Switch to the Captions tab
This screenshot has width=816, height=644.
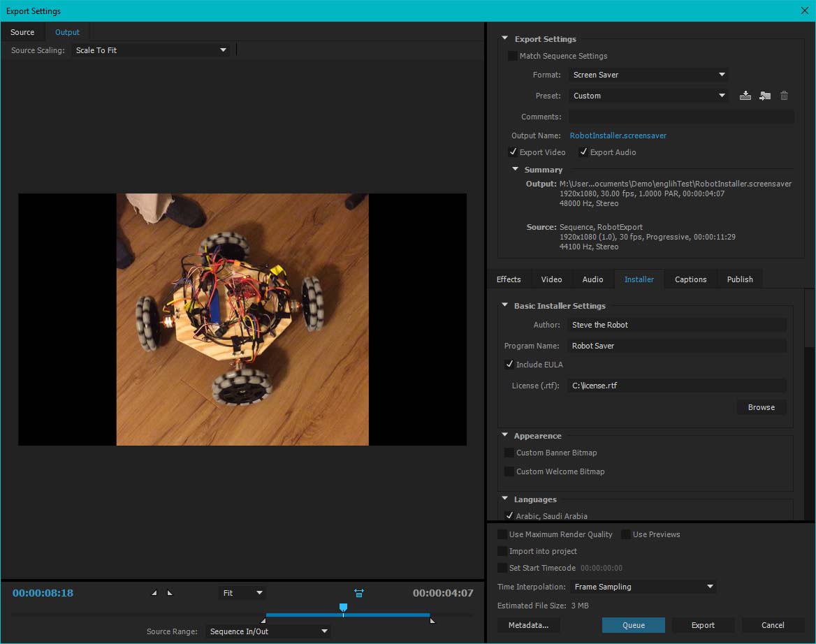pos(690,279)
